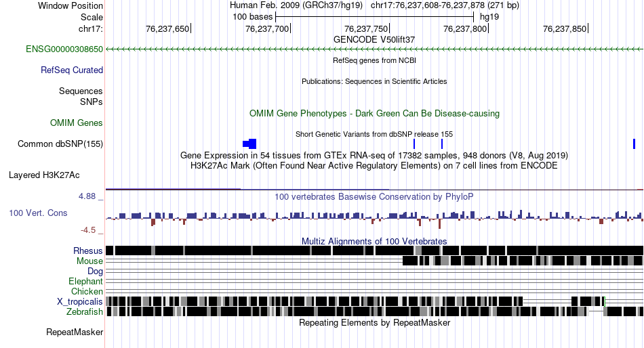Click the 76,237,800 ruler position
The width and height of the screenshot is (644, 348).
465,28
